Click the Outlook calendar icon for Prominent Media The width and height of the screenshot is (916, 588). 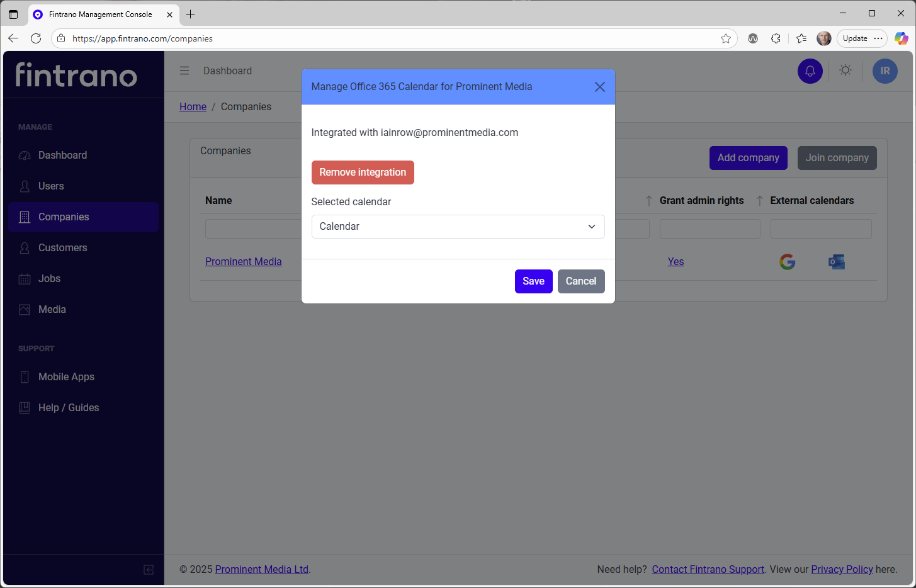837,261
